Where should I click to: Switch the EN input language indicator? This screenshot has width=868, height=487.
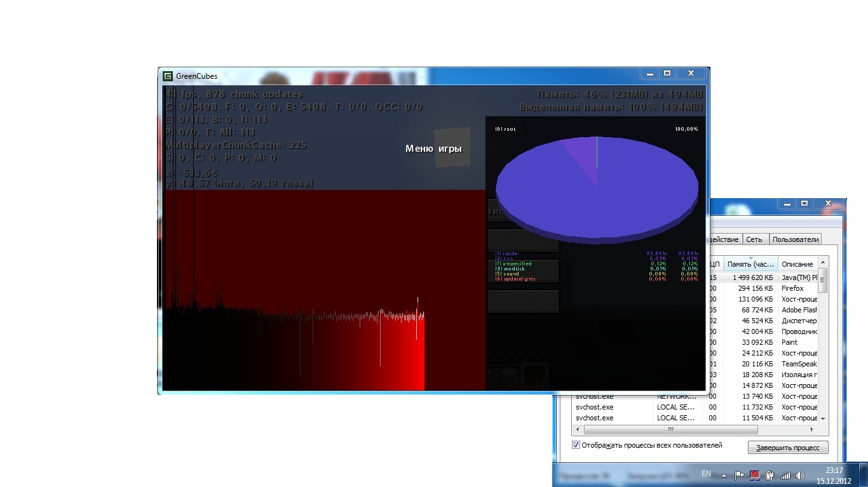(x=706, y=474)
